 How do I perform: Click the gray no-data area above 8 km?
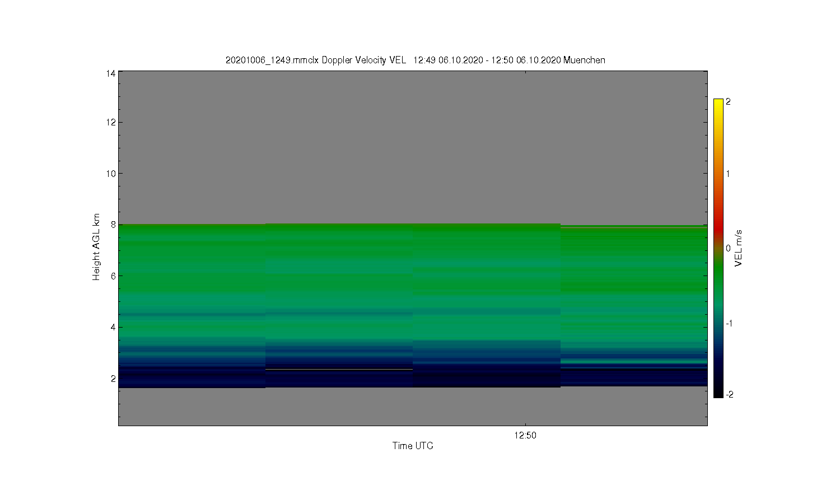tap(413, 147)
